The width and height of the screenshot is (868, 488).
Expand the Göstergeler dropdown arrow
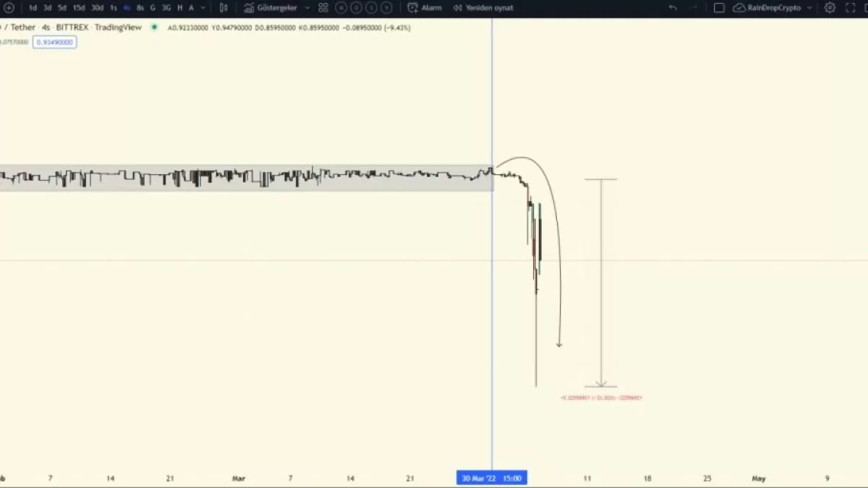coord(307,8)
